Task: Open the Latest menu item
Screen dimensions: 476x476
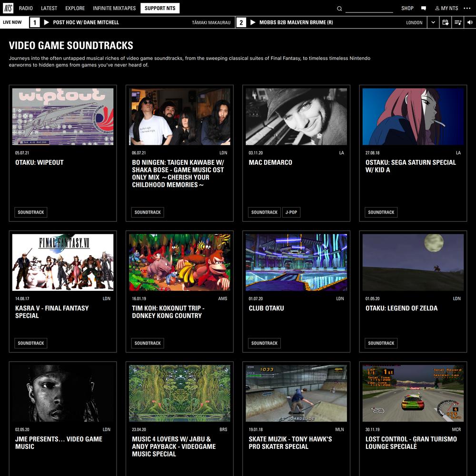Action: 49,8
